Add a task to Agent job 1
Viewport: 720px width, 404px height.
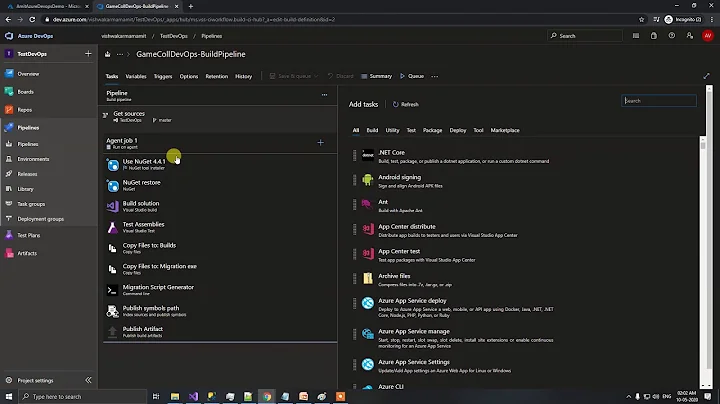321,143
